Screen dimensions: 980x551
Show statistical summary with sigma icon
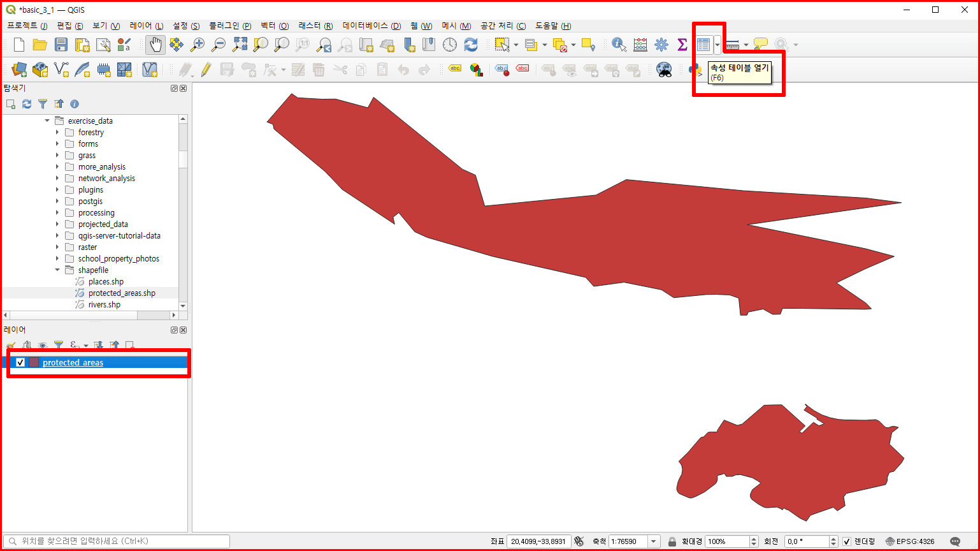click(682, 45)
